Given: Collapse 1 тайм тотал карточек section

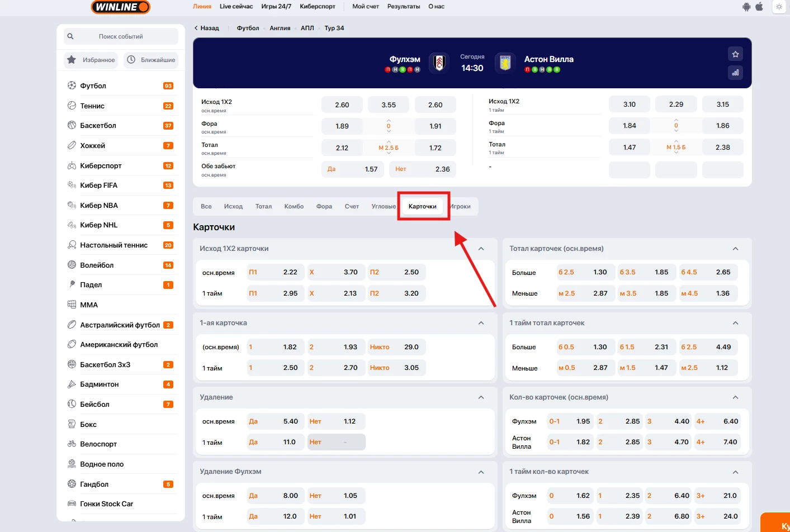Looking at the screenshot, I should click(735, 323).
